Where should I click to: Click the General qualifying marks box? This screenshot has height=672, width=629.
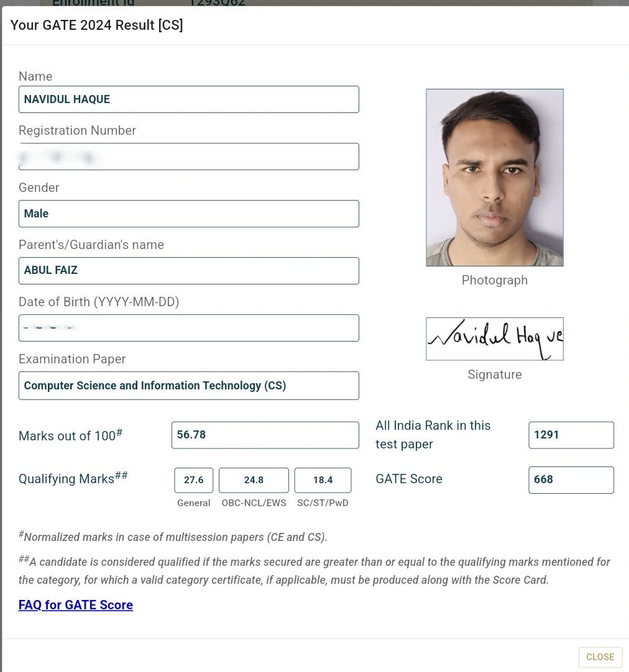click(194, 480)
